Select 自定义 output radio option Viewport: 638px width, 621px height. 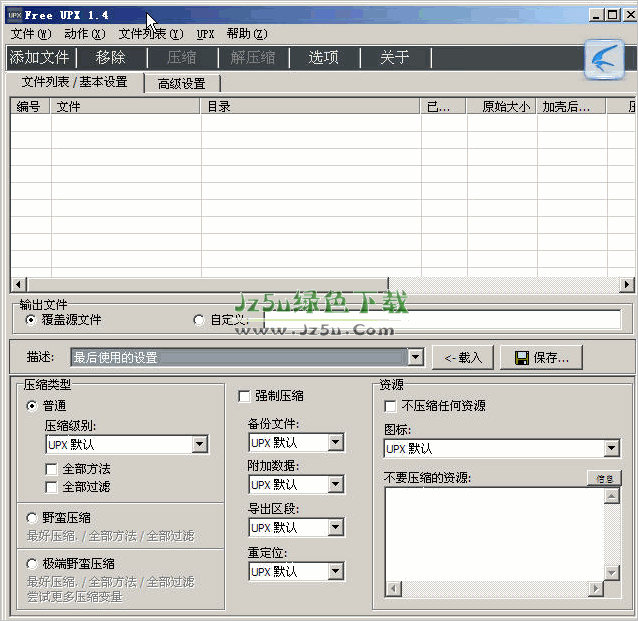coord(221,320)
